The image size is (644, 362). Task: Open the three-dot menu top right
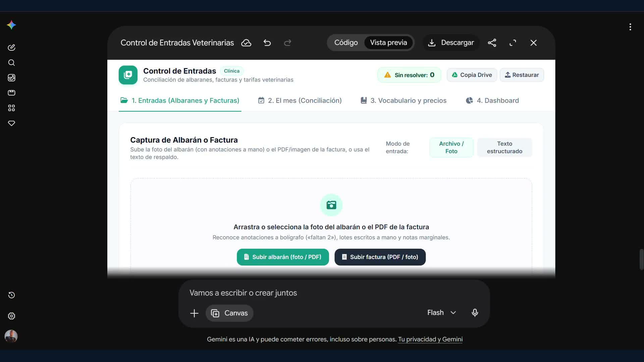(630, 27)
